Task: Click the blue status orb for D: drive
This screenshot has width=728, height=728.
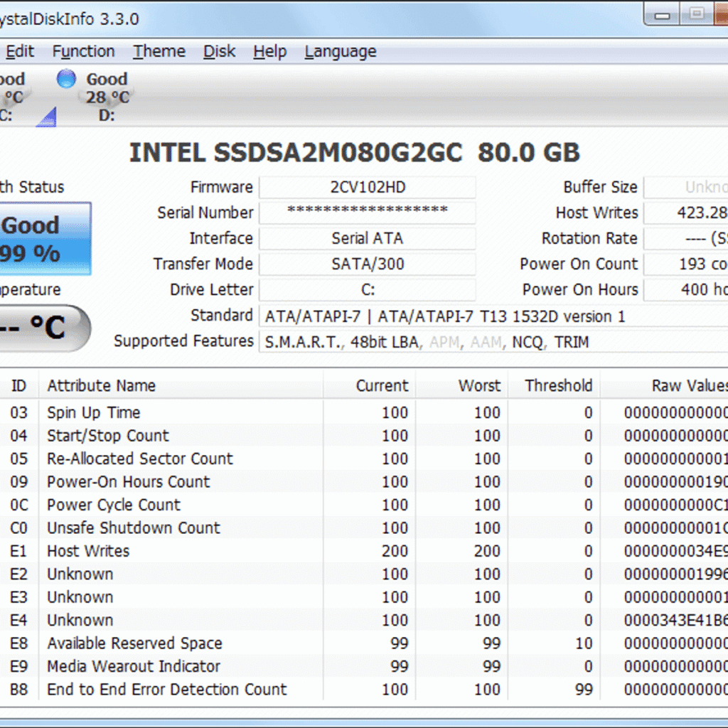Action: click(x=66, y=79)
